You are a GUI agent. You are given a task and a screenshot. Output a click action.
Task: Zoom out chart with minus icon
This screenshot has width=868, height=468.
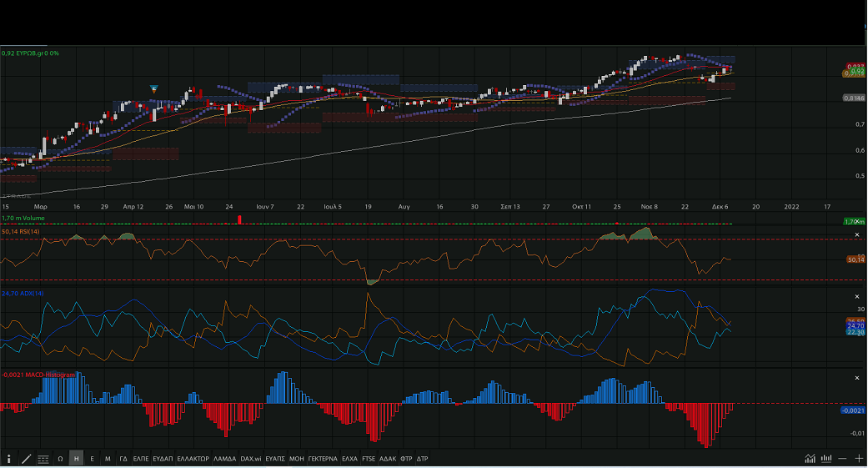pos(842,459)
